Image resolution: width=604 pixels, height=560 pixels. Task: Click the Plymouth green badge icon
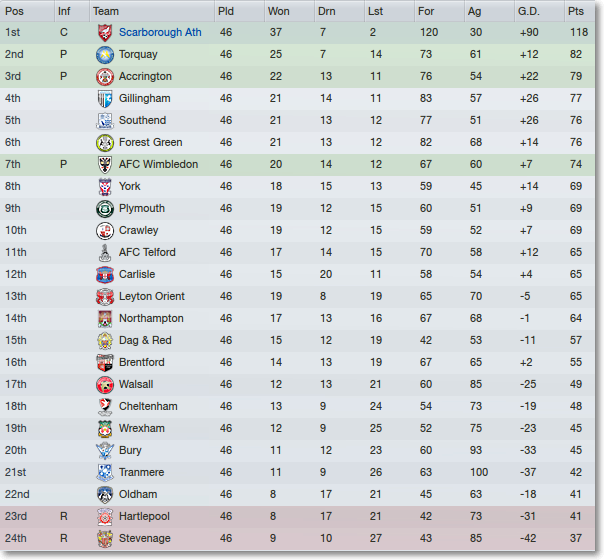tap(105, 208)
